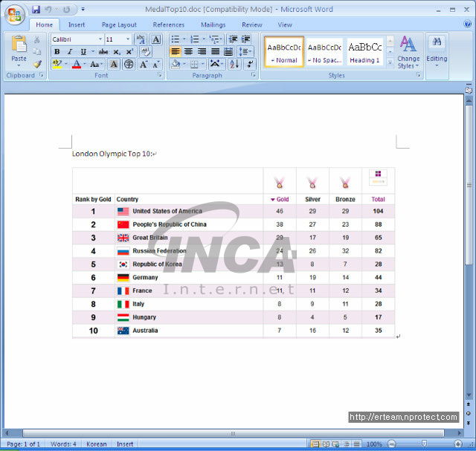Click the Paste clipboard icon
This screenshot has height=451, width=476.
coord(19,45)
